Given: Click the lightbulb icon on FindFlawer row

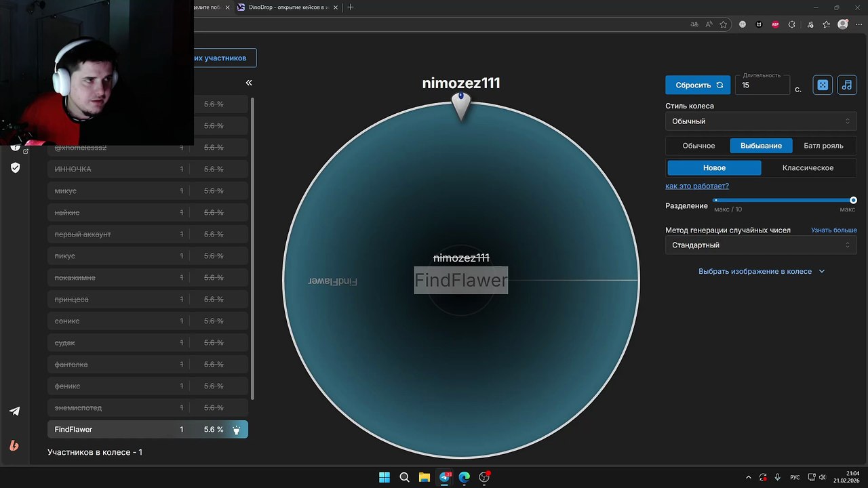Looking at the screenshot, I should pos(237,430).
